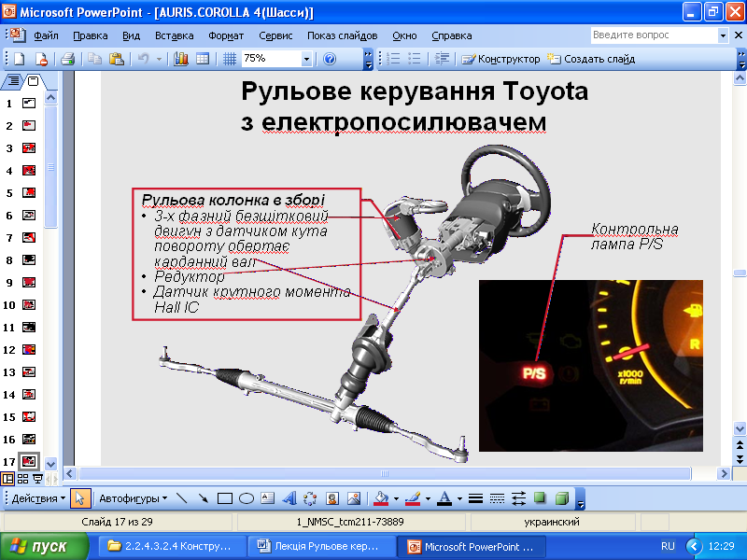Apply bulleted list formatting
This screenshot has width=747, height=560.
(415, 59)
